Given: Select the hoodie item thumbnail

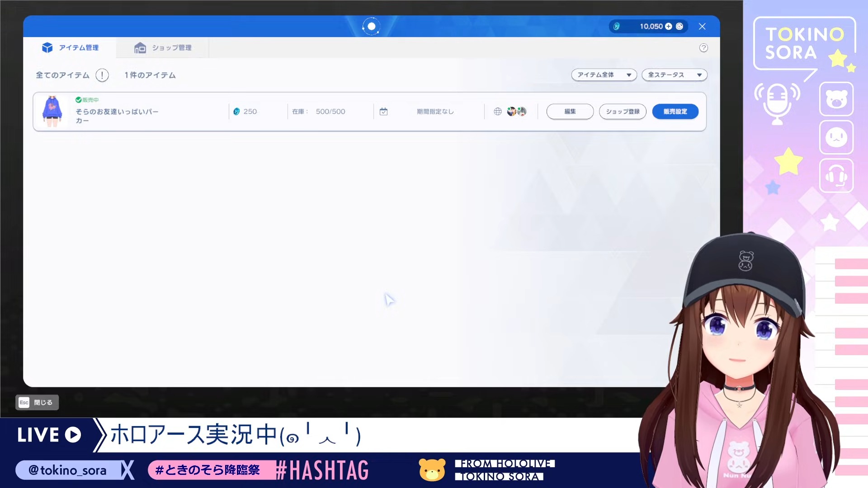Looking at the screenshot, I should [x=52, y=112].
